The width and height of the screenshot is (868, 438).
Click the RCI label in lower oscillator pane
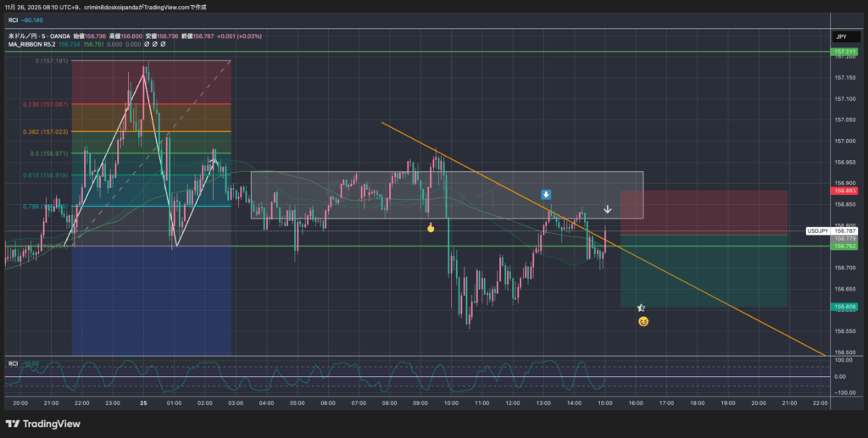pyautogui.click(x=13, y=363)
